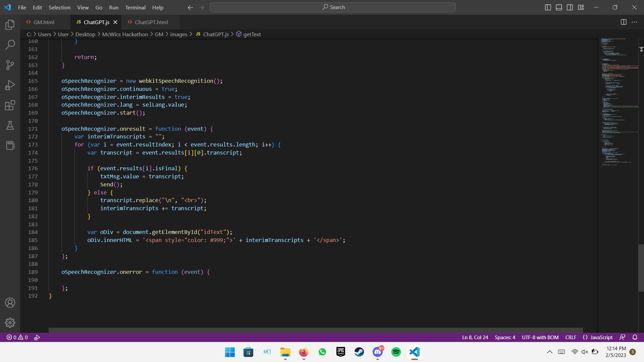Screen dimensions: 644x362
Task: Open the Run and Debug view
Action: tap(10, 85)
